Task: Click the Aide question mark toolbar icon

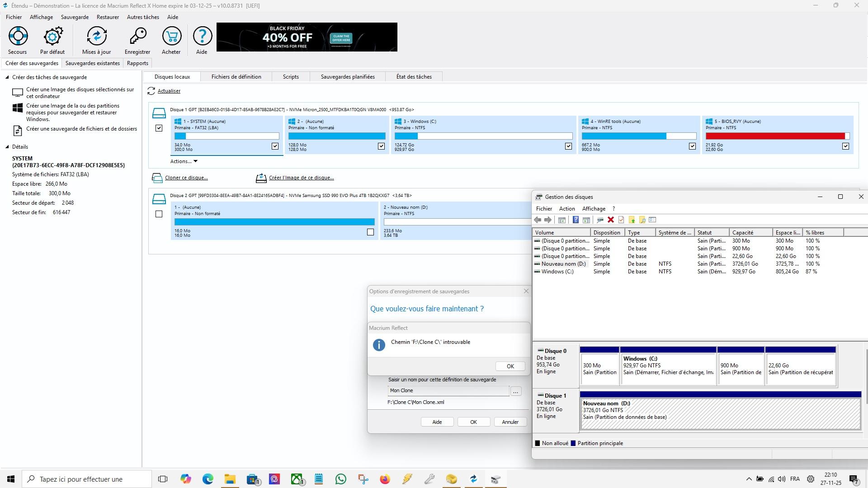Action: 202,36
